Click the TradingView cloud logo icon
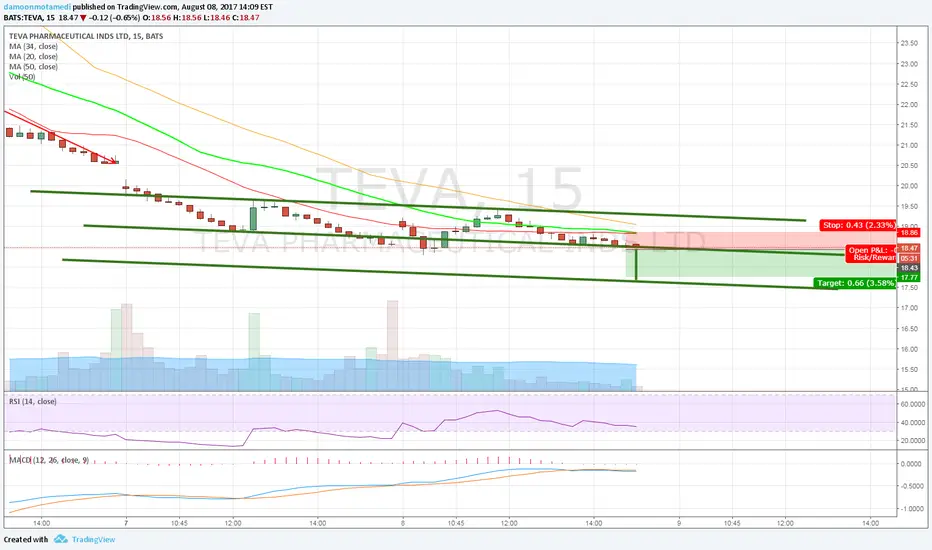The height and width of the screenshot is (550, 932). click(x=61, y=539)
